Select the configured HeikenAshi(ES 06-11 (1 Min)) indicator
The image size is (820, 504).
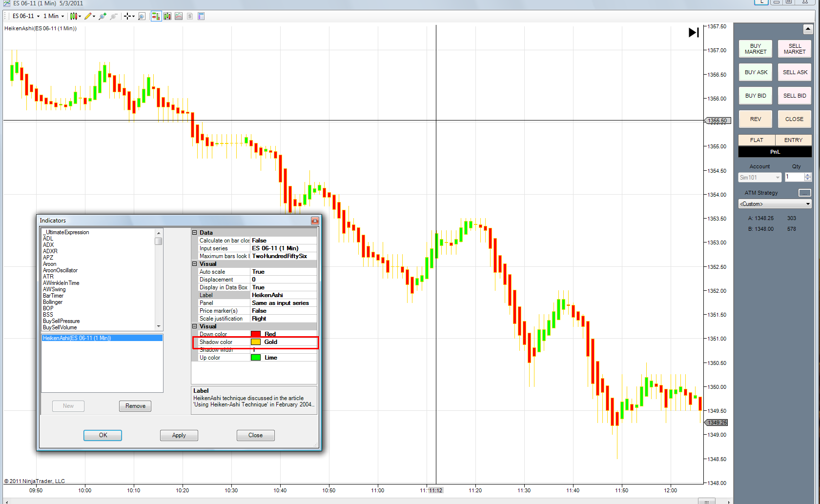pos(102,338)
